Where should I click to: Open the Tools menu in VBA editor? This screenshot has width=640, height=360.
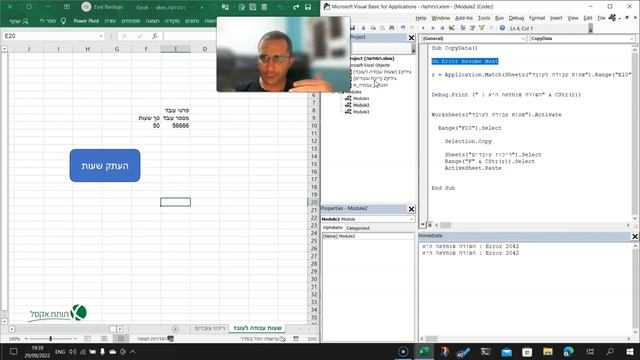point(484,18)
